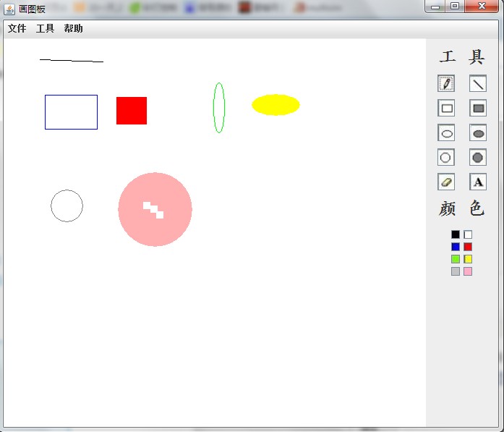Click the small gray outlined circle

tap(67, 206)
